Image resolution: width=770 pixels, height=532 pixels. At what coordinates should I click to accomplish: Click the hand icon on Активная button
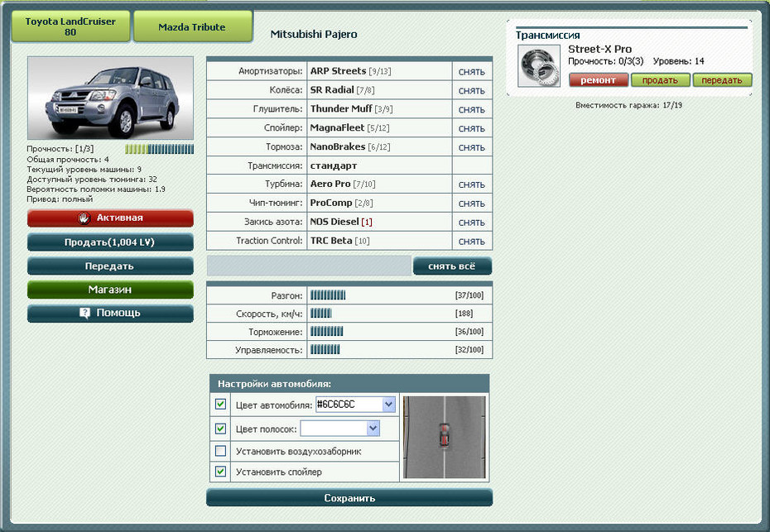84,218
